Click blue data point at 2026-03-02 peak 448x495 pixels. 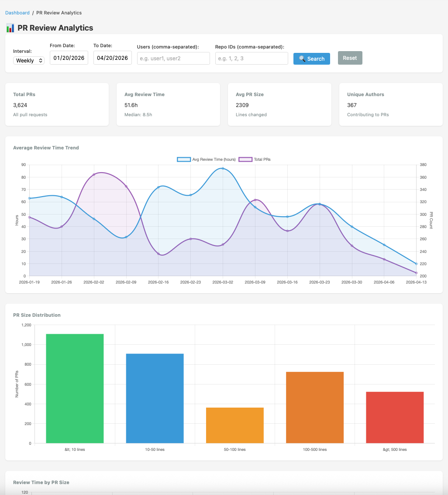[x=223, y=169]
